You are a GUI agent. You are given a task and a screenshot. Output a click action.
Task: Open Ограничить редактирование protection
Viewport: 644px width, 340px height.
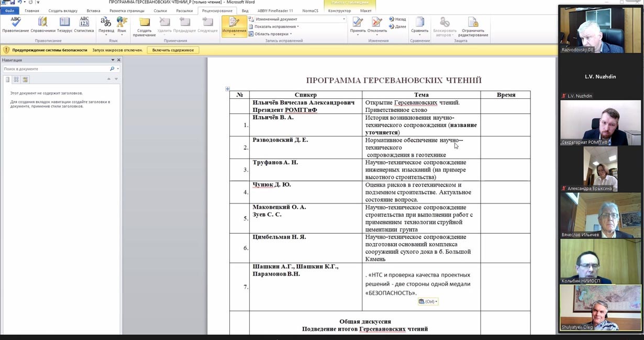click(x=473, y=27)
